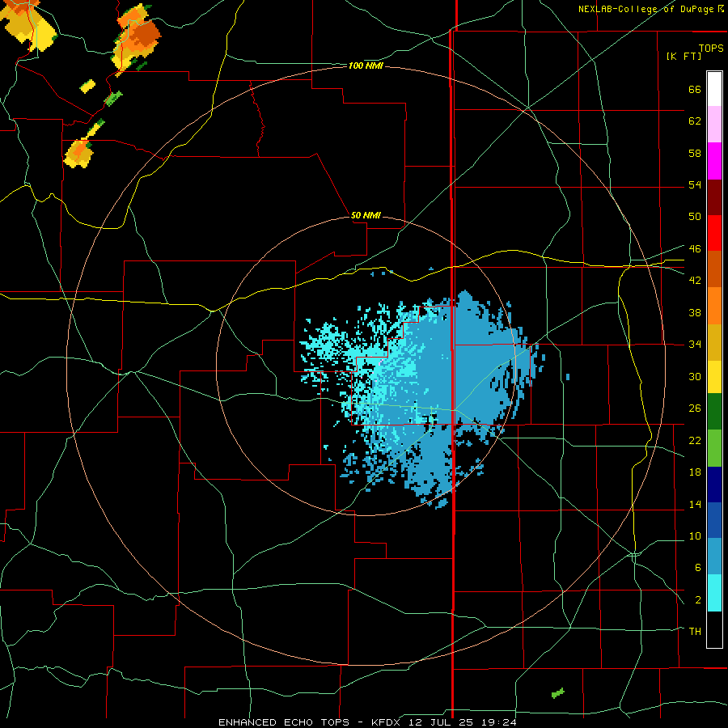Screen dimensions: 728x728
Task: Click the 2 value on the legend
Action: [697, 600]
